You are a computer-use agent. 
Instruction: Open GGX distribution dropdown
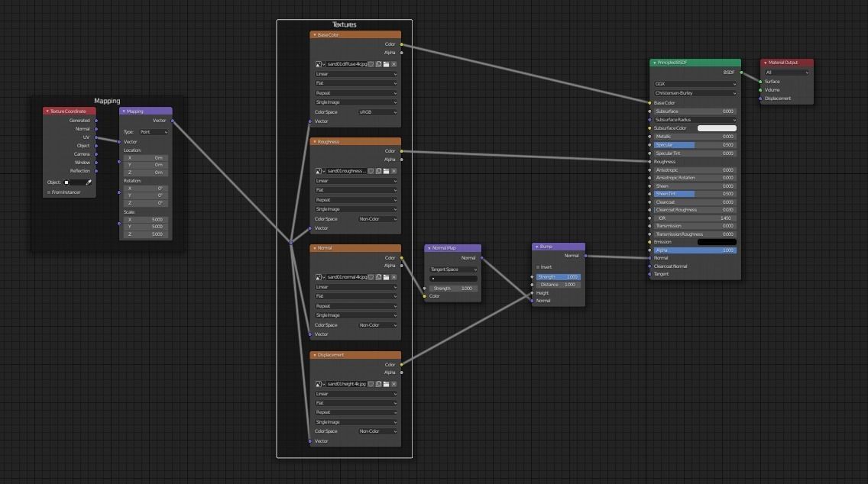tap(695, 84)
